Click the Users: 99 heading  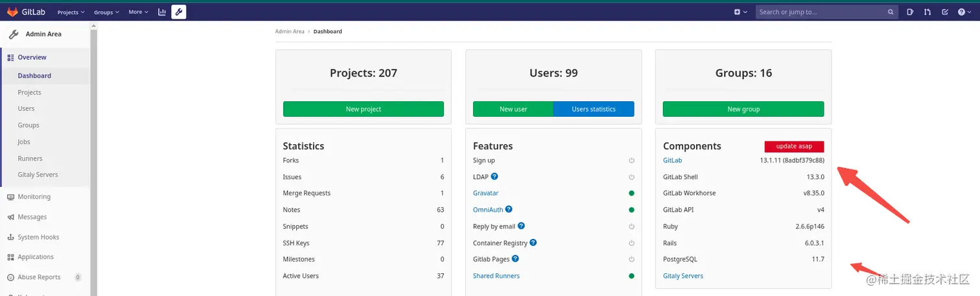point(554,73)
